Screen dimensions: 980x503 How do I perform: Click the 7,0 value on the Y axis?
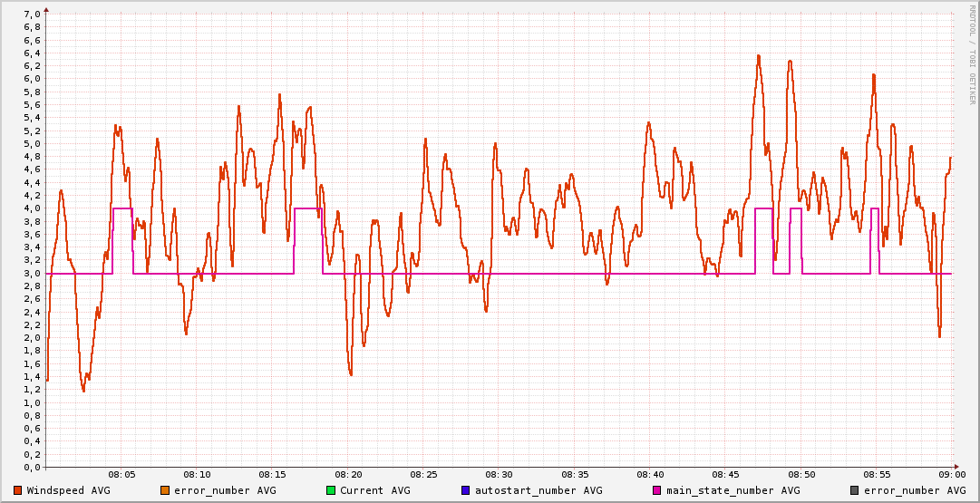coord(32,15)
